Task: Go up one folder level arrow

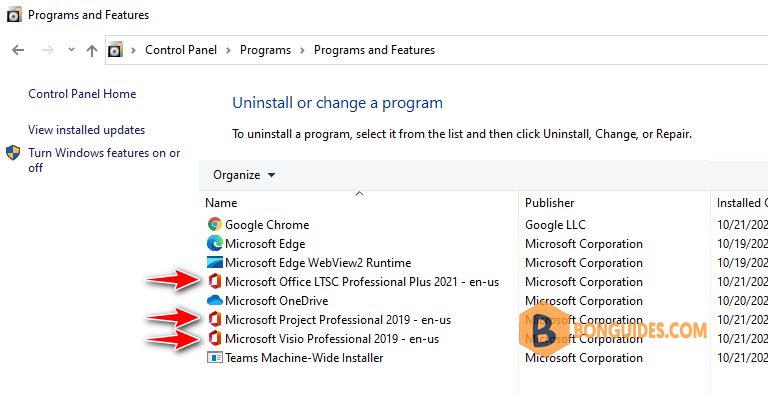Action: (x=92, y=50)
